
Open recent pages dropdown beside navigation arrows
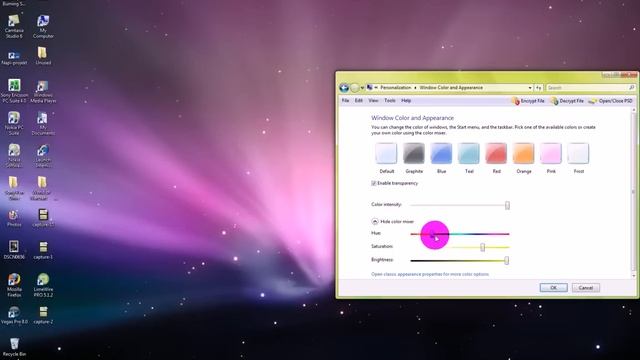pos(362,87)
